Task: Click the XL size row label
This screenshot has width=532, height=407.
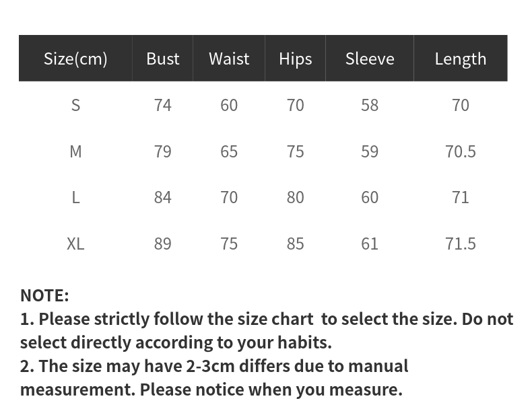Action: [x=75, y=244]
